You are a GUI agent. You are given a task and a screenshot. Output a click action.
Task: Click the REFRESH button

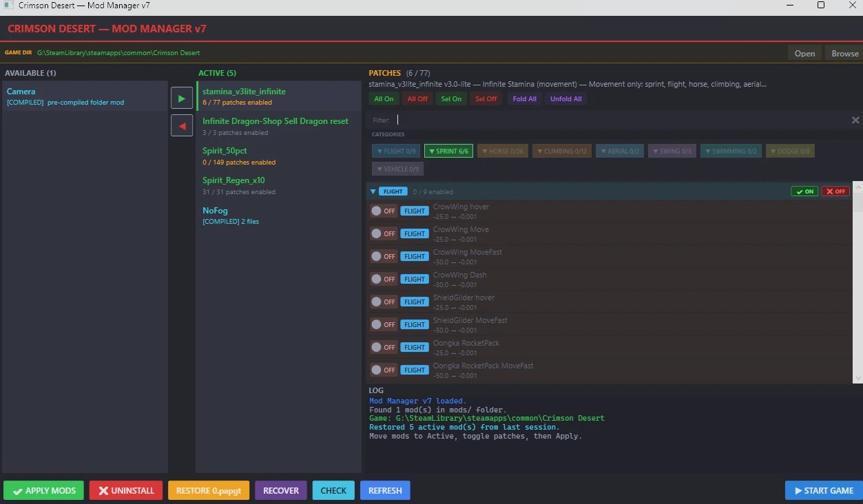[x=385, y=490]
